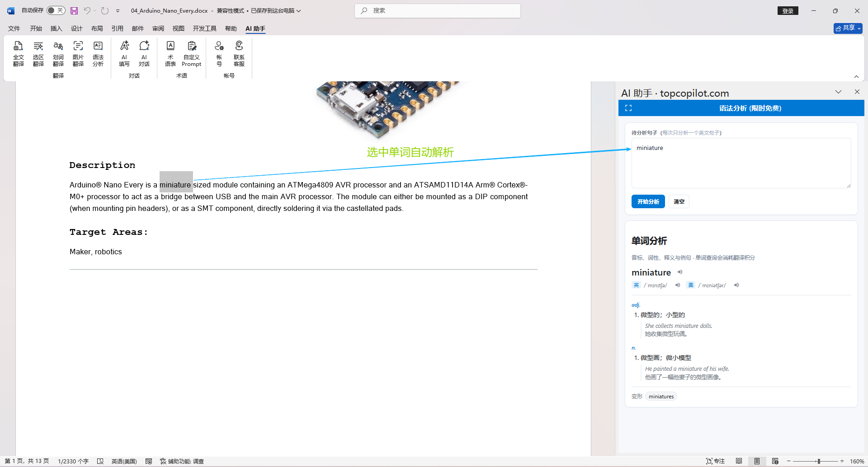Switch to the 视图 tab
This screenshot has width=868, height=467.
pos(179,28)
